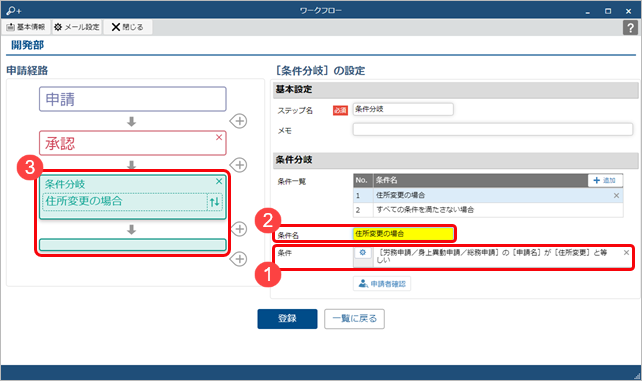The width and height of the screenshot is (642, 381).
Task: Add a step after 条件分岐 with plus icon
Action: 239,229
